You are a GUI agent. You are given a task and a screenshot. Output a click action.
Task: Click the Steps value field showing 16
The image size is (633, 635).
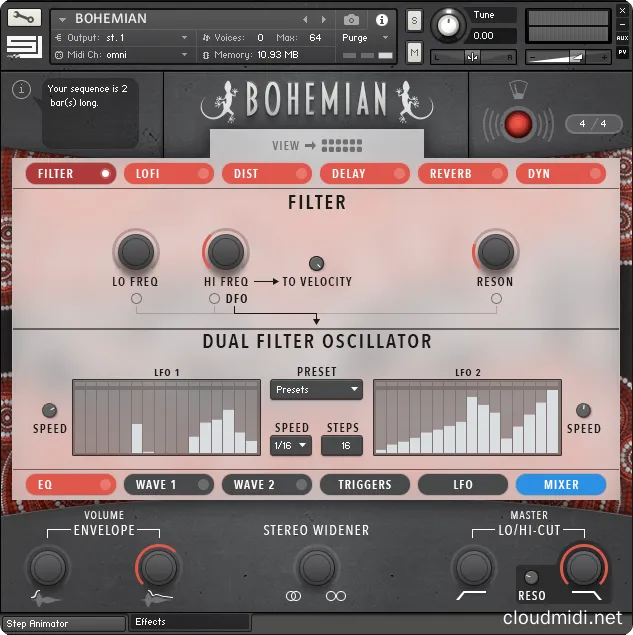point(342,445)
